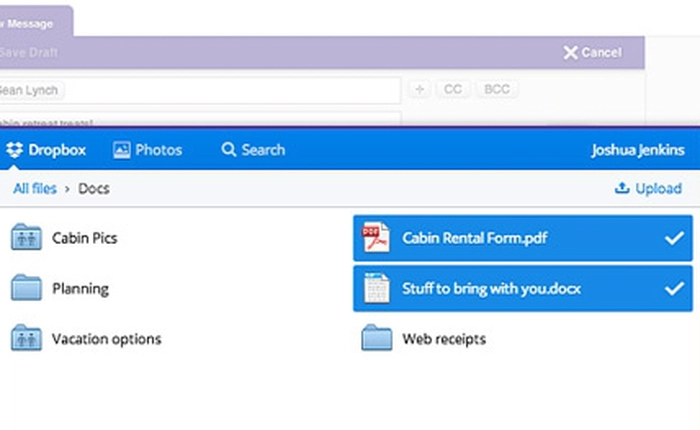Image resolution: width=700 pixels, height=430 pixels.
Task: Click the Sean Lynch recipient chip
Action: pos(30,90)
